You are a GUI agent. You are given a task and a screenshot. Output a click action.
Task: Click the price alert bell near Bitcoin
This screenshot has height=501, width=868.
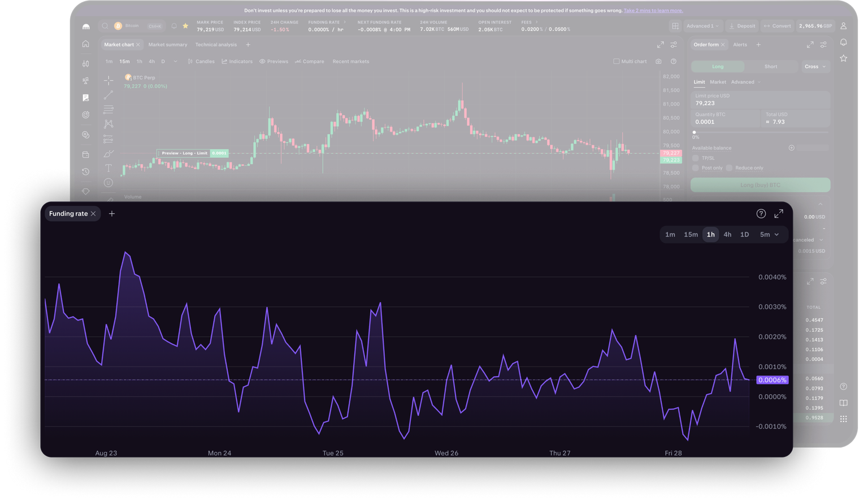[174, 26]
